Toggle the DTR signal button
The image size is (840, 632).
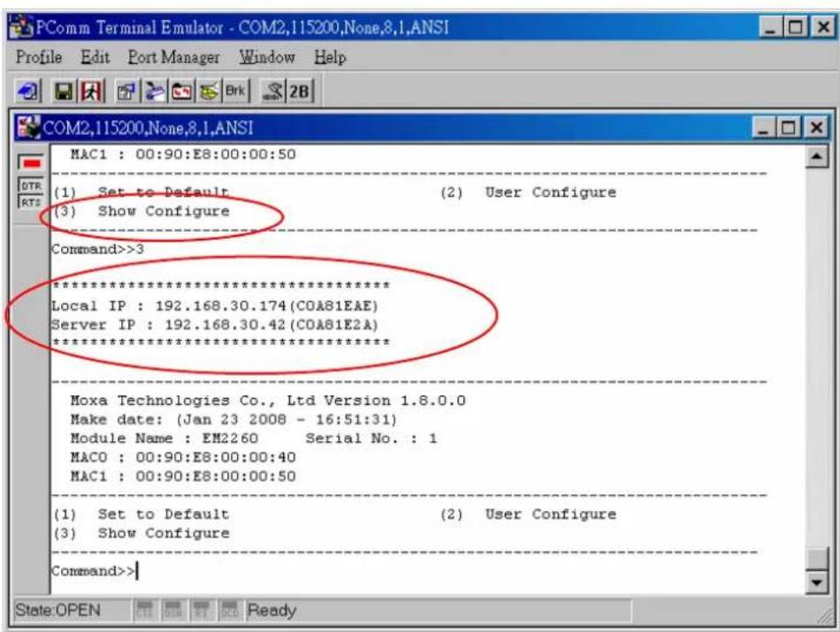click(31, 186)
